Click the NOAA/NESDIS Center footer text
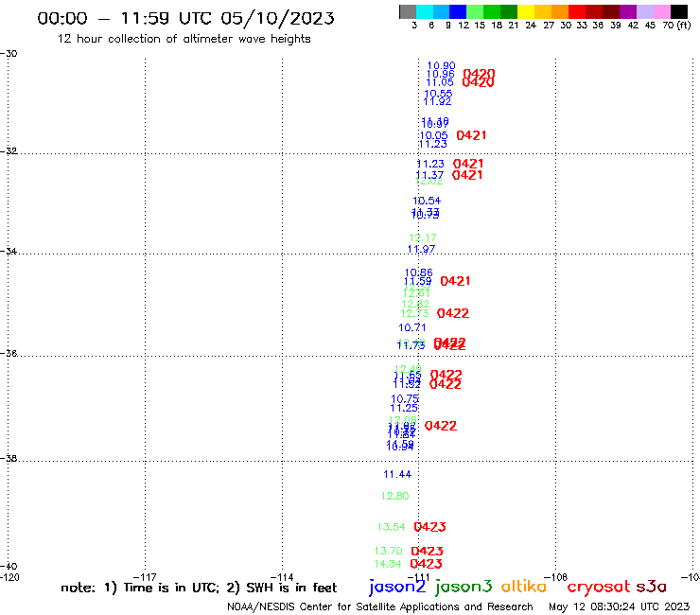This screenshot has height=615, width=700. coord(380,607)
